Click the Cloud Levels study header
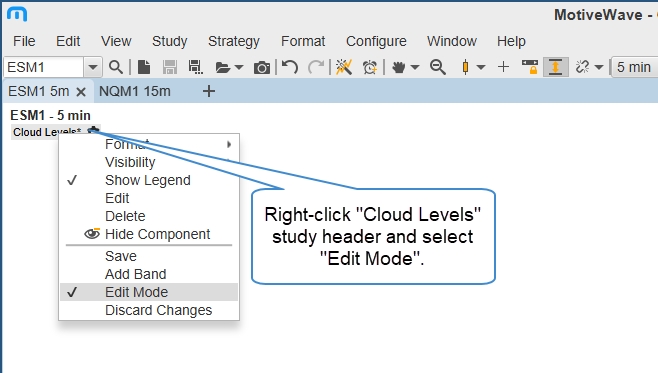Screen dimensions: 658x373 tap(47, 132)
